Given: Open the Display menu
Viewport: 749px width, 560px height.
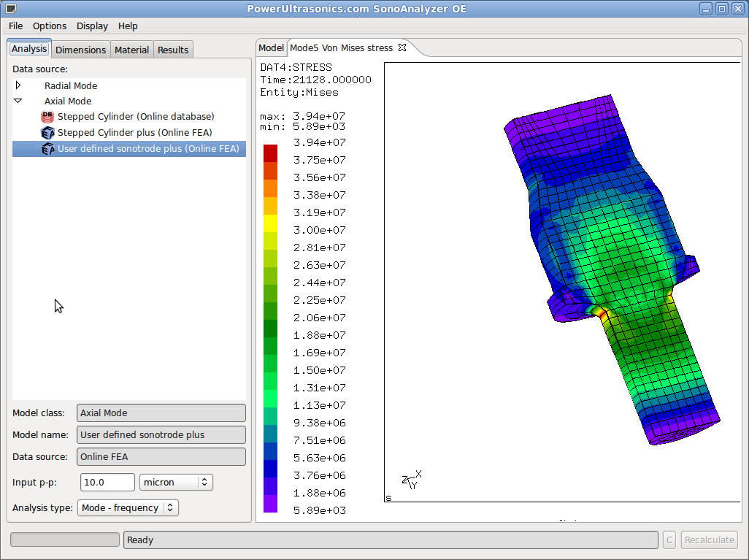Looking at the screenshot, I should click(92, 26).
